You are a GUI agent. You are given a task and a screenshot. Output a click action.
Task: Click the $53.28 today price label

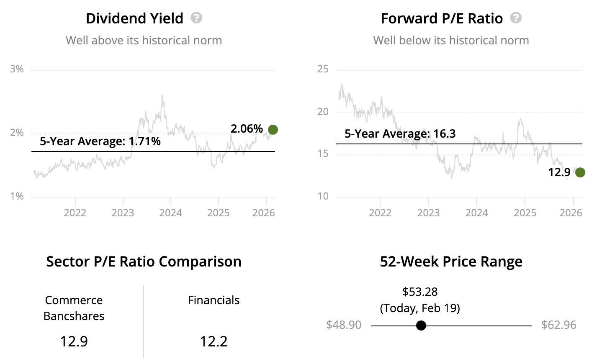(x=420, y=292)
